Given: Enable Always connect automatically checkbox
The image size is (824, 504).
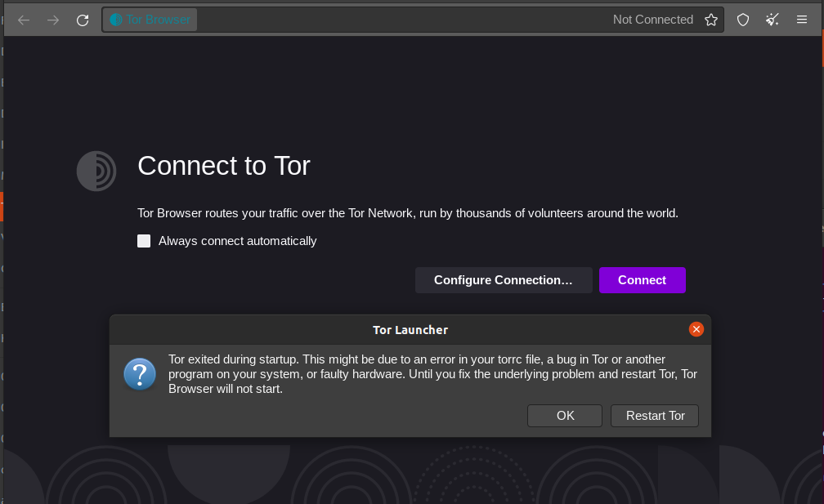Looking at the screenshot, I should point(144,241).
